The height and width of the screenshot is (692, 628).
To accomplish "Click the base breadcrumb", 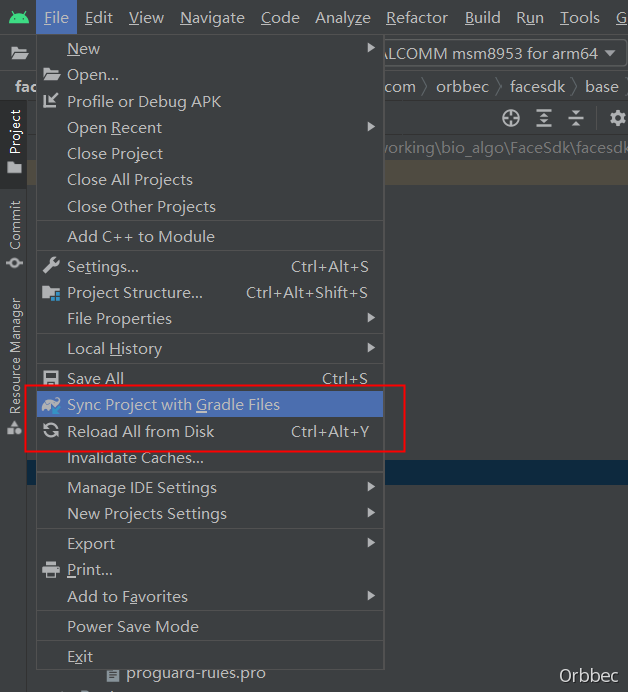I will 602,86.
